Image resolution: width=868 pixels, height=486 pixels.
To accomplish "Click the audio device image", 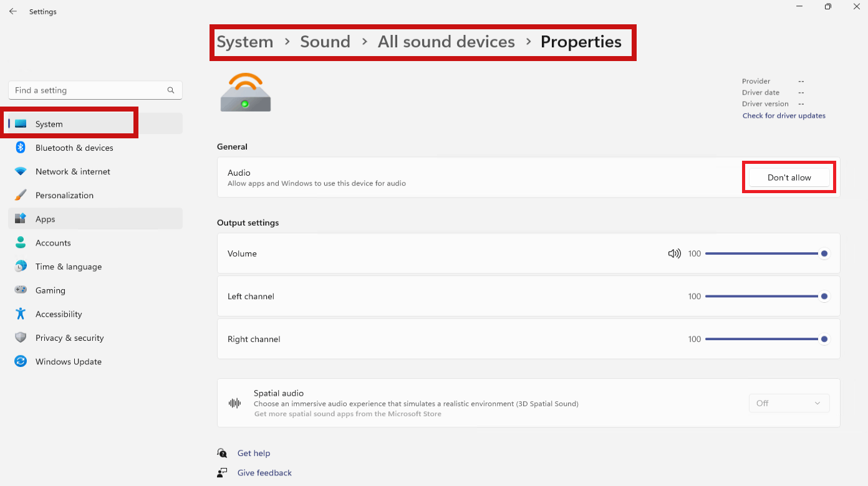I will pyautogui.click(x=246, y=92).
